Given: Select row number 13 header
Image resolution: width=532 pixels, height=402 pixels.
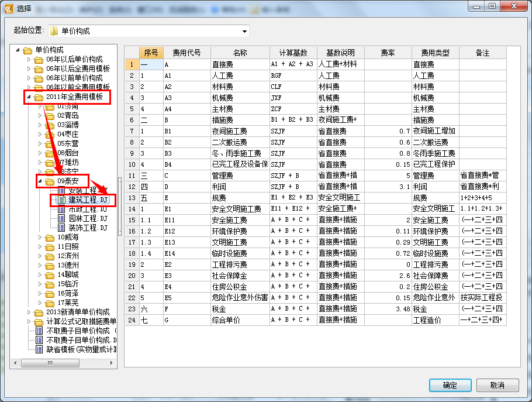Looking at the screenshot, I should 132,198.
